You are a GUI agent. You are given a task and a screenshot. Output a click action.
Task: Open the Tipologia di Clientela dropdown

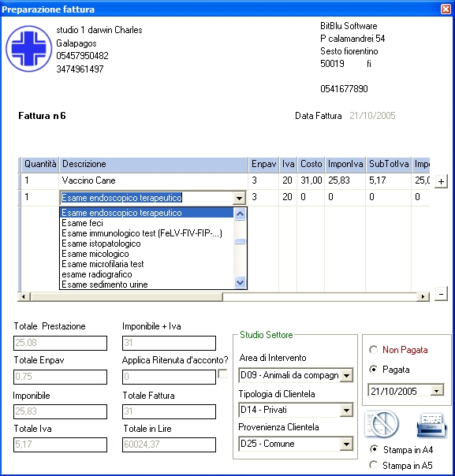pos(346,410)
